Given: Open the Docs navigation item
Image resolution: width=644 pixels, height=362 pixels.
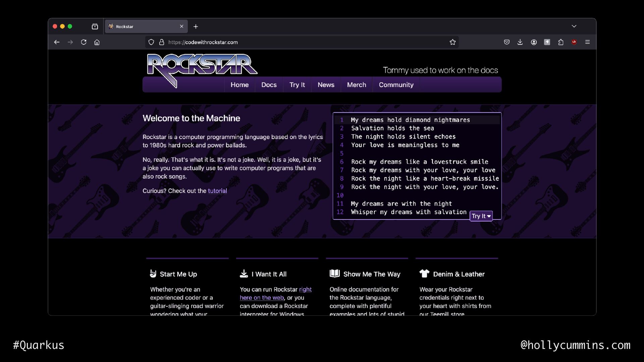Looking at the screenshot, I should click(269, 85).
